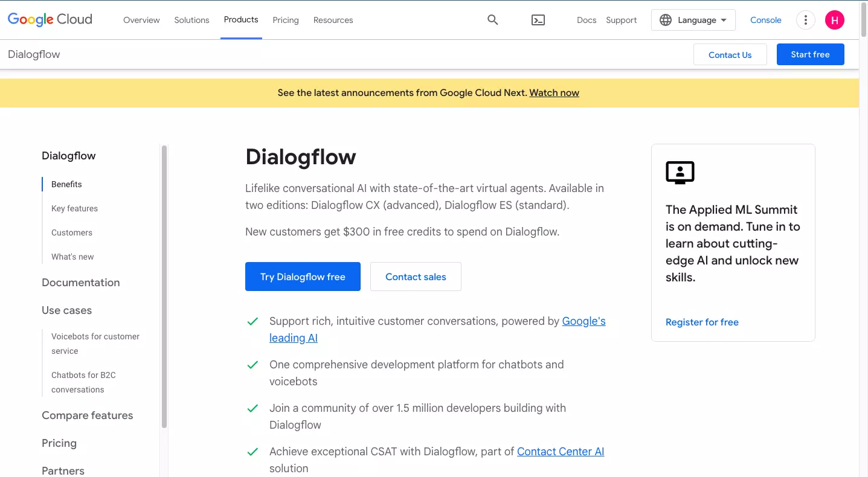The height and width of the screenshot is (477, 868).
Task: Click Try Dialogflow free button
Action: point(303,277)
